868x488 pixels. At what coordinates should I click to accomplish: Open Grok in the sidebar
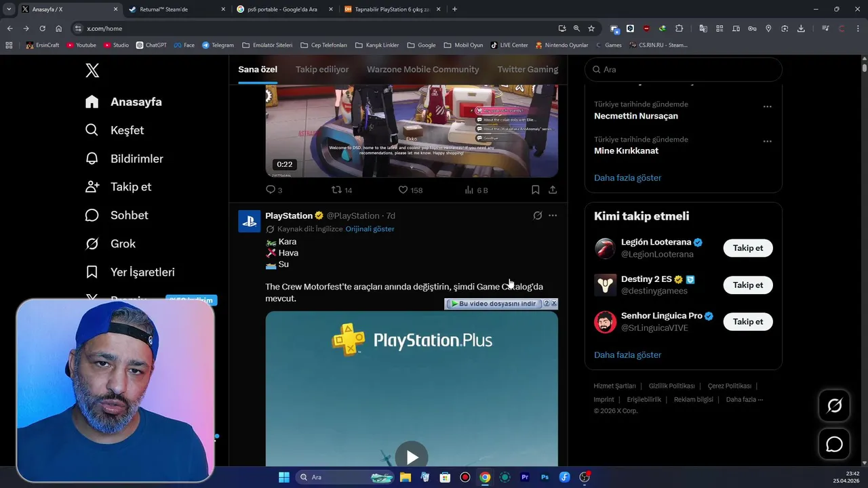[x=111, y=243]
